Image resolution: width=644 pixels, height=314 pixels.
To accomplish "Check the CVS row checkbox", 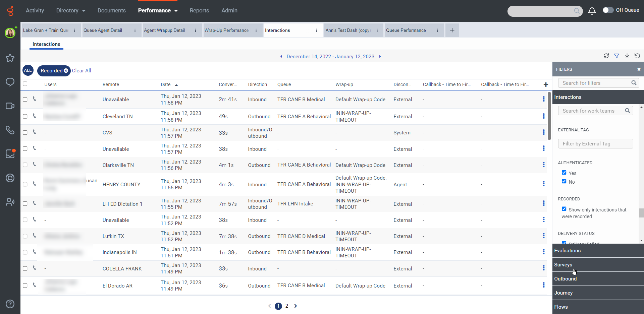I will [x=25, y=132].
